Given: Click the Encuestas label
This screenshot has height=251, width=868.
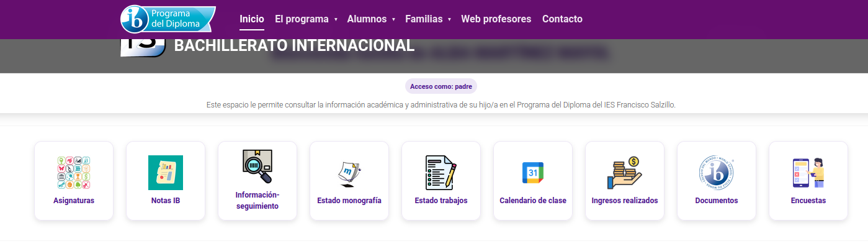Looking at the screenshot, I should click(808, 201).
